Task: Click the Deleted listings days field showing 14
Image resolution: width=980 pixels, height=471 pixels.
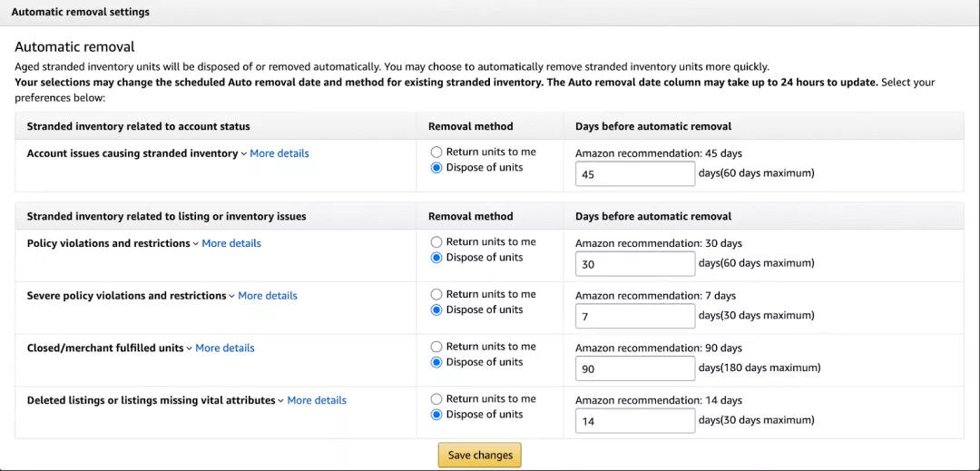Action: point(635,421)
